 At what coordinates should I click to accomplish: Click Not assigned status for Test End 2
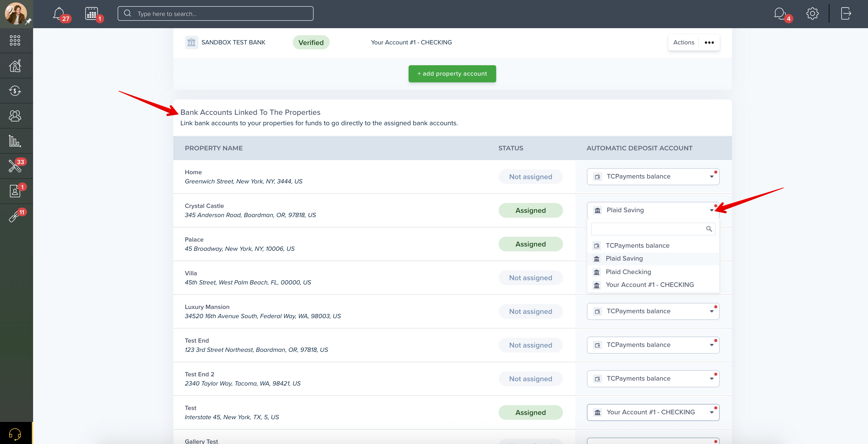point(530,379)
